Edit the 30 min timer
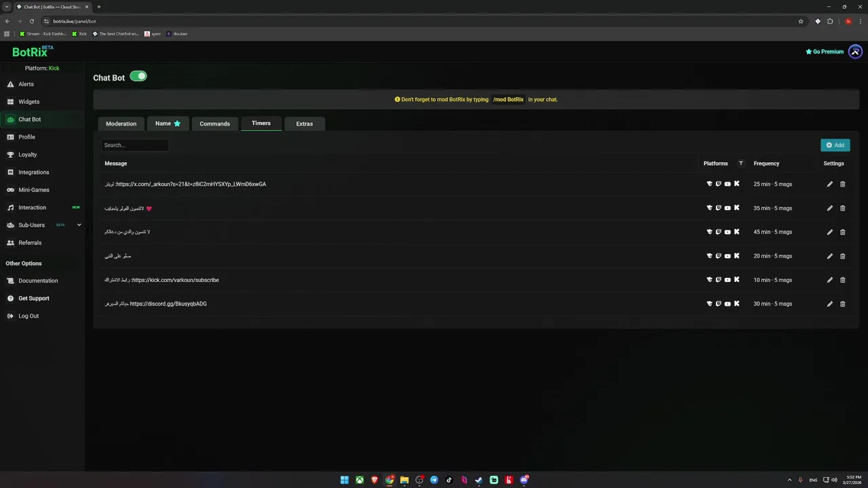Viewport: 868px width, 488px height. click(x=829, y=304)
